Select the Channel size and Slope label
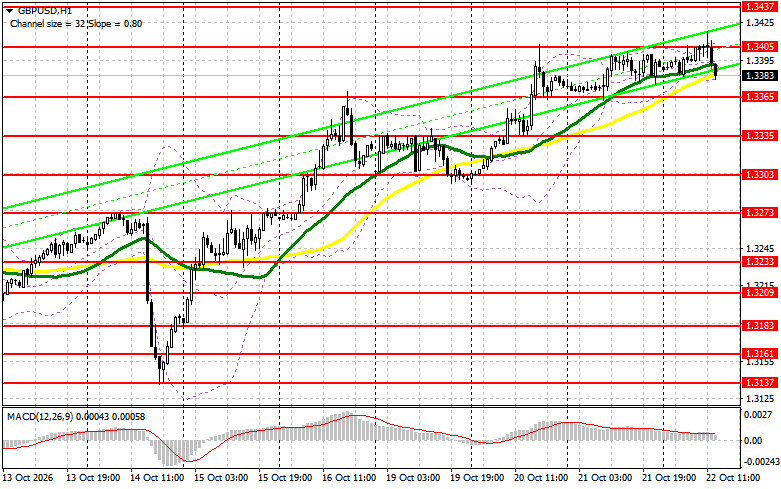This screenshot has height=489, width=781. [x=76, y=23]
